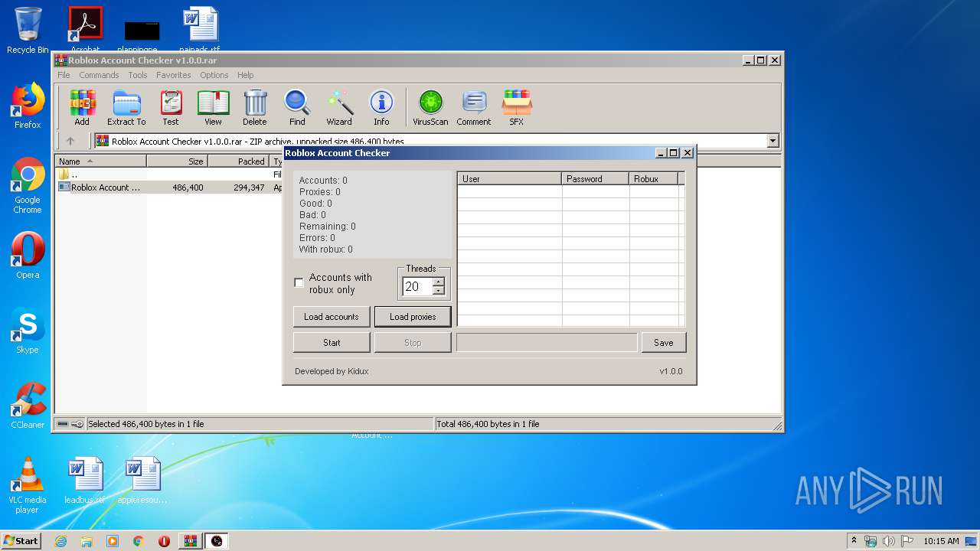The image size is (980, 551).
Task: Open the Commands menu
Action: [x=99, y=75]
